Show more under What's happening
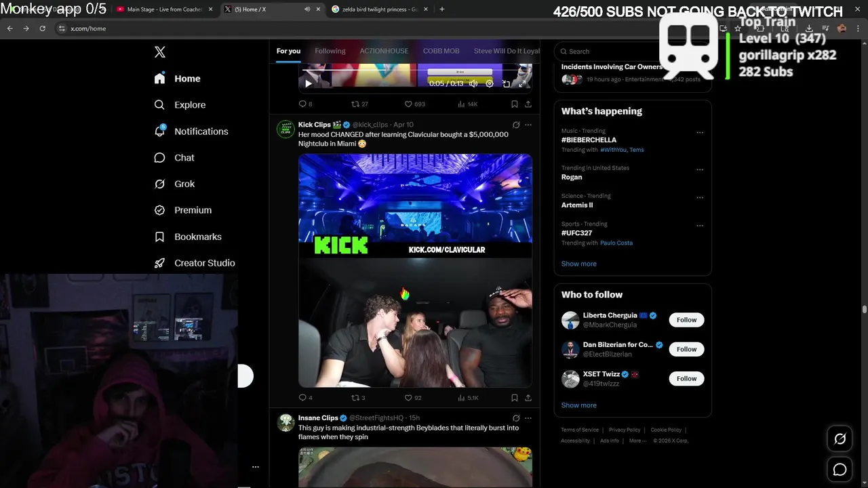Viewport: 868px width, 488px height. pyautogui.click(x=578, y=264)
